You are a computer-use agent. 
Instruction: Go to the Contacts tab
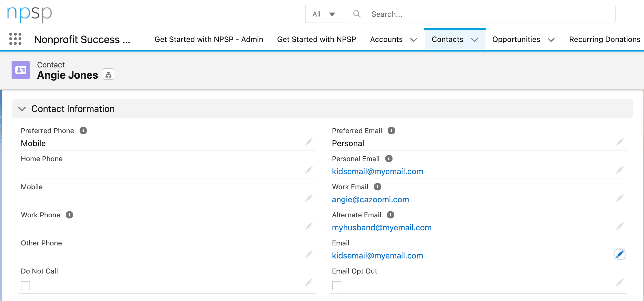click(447, 39)
